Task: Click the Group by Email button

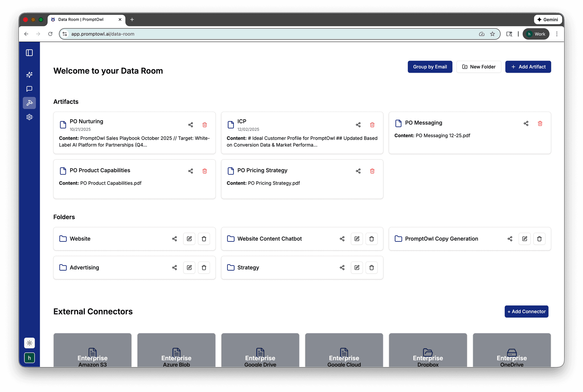Action: [430, 66]
